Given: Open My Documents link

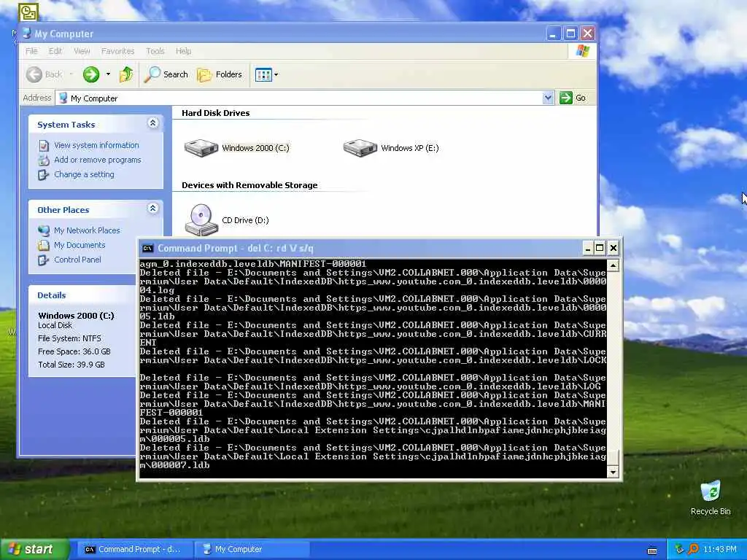Looking at the screenshot, I should pyautogui.click(x=80, y=245).
